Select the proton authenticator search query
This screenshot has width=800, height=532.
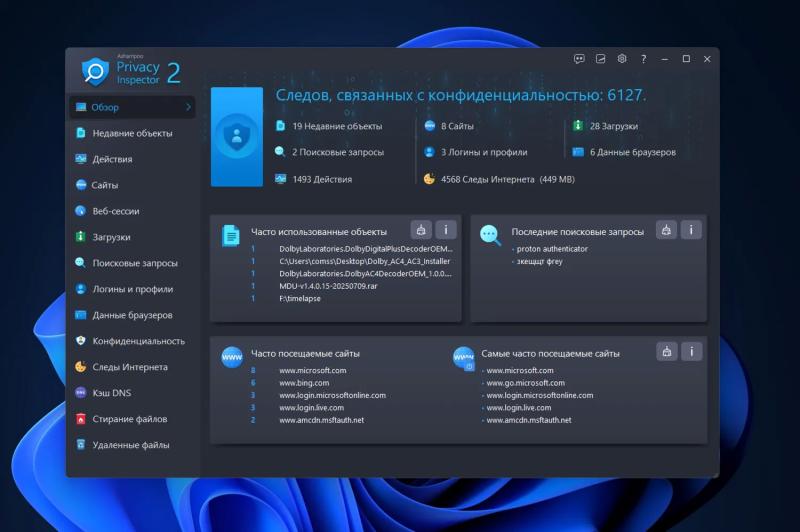552,249
